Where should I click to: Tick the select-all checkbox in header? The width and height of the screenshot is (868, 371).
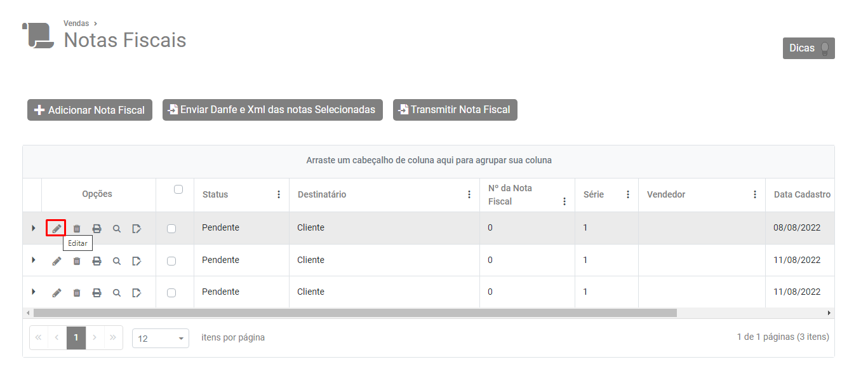pos(178,189)
